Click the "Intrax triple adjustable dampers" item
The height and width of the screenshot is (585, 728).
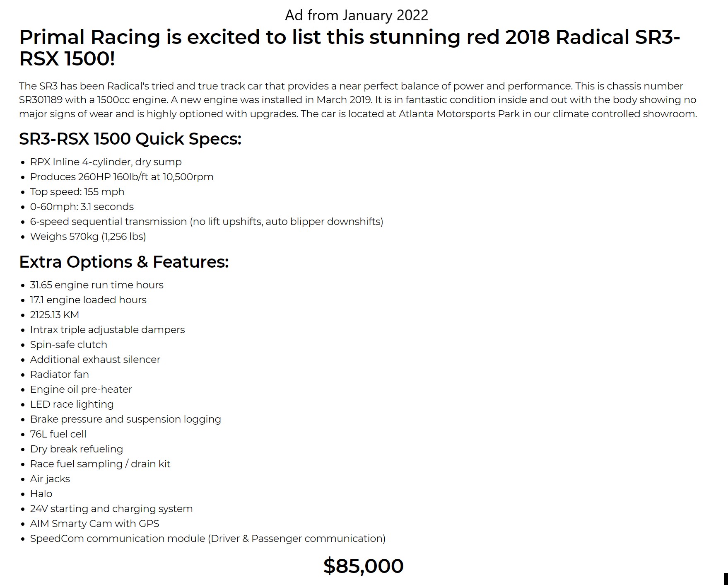click(x=107, y=330)
